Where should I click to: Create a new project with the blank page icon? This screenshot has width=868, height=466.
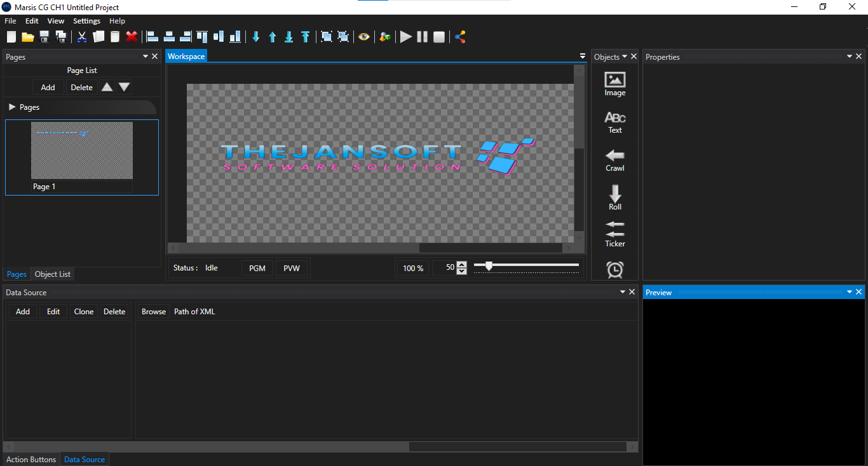click(11, 37)
